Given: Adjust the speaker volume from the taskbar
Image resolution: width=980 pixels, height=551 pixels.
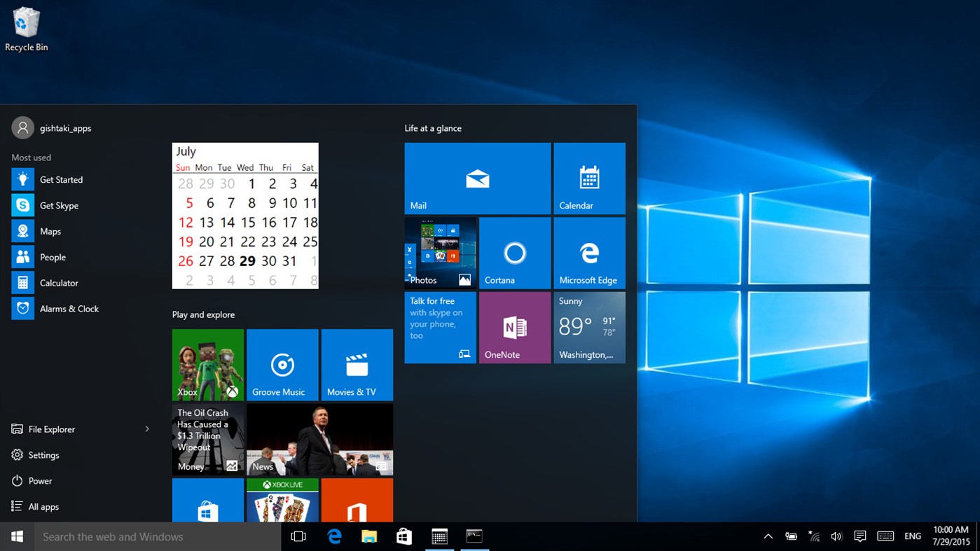Looking at the screenshot, I should (836, 536).
